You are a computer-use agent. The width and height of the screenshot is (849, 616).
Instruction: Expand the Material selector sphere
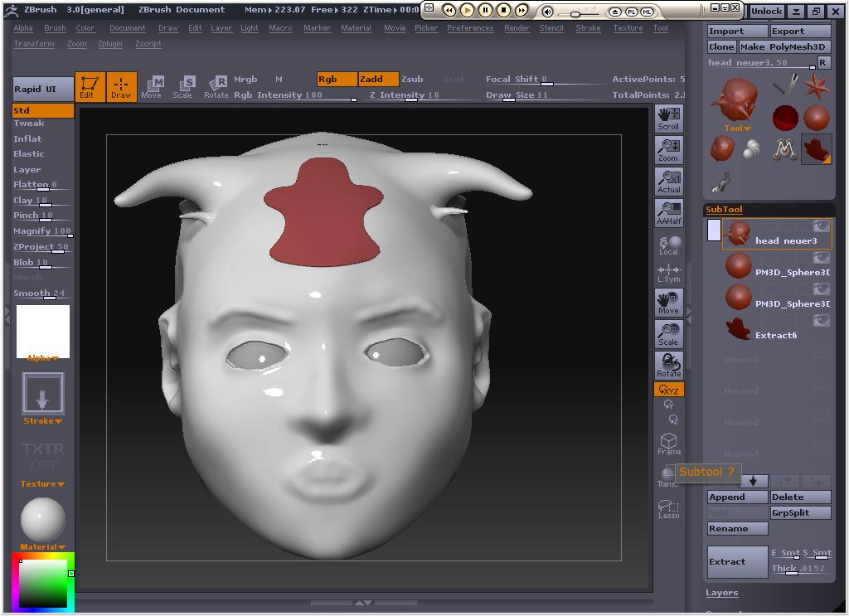[42, 520]
